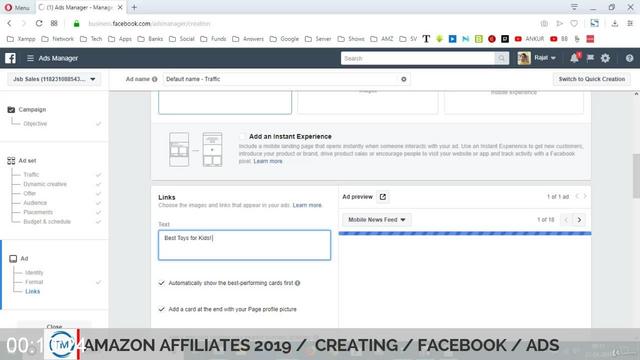Open the help question mark icon
The image size is (640, 360).
629,58
